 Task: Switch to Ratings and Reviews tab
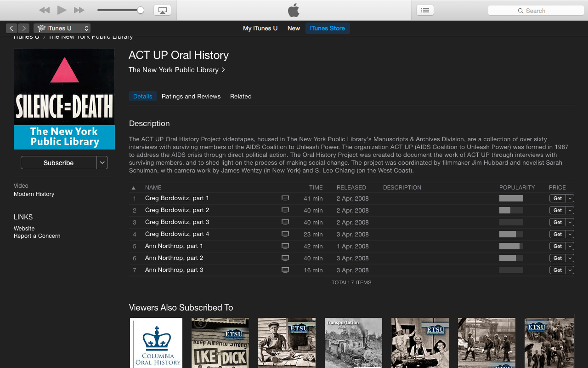coord(191,96)
